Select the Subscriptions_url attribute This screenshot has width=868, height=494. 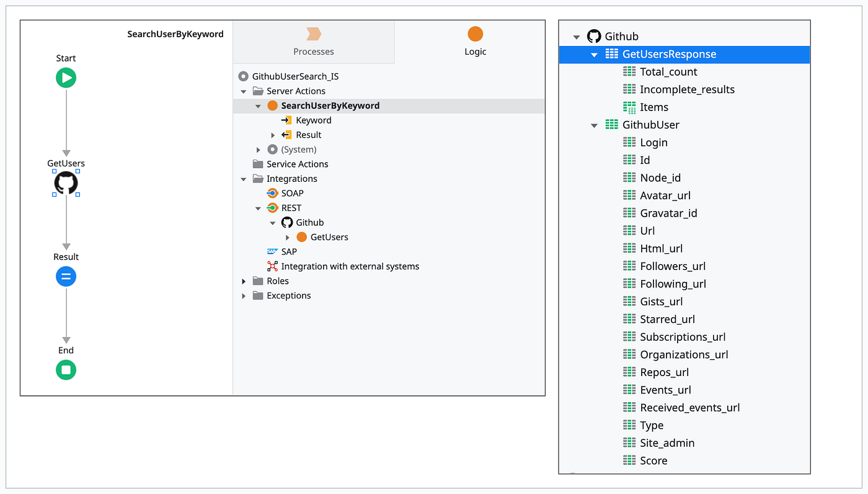[683, 337]
